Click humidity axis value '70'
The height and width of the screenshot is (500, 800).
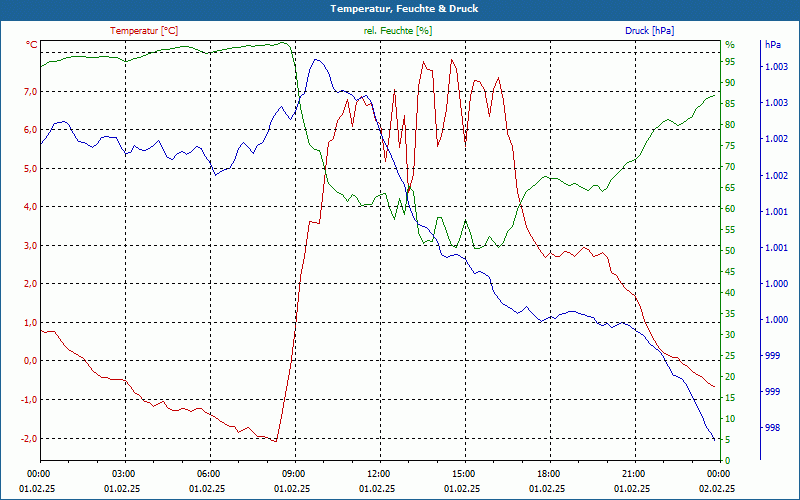pyautogui.click(x=730, y=167)
